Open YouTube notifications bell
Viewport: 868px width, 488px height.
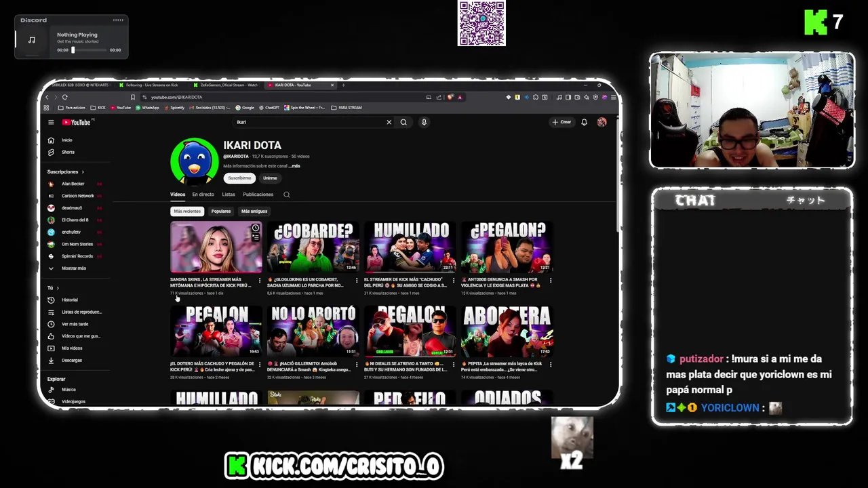tap(584, 122)
